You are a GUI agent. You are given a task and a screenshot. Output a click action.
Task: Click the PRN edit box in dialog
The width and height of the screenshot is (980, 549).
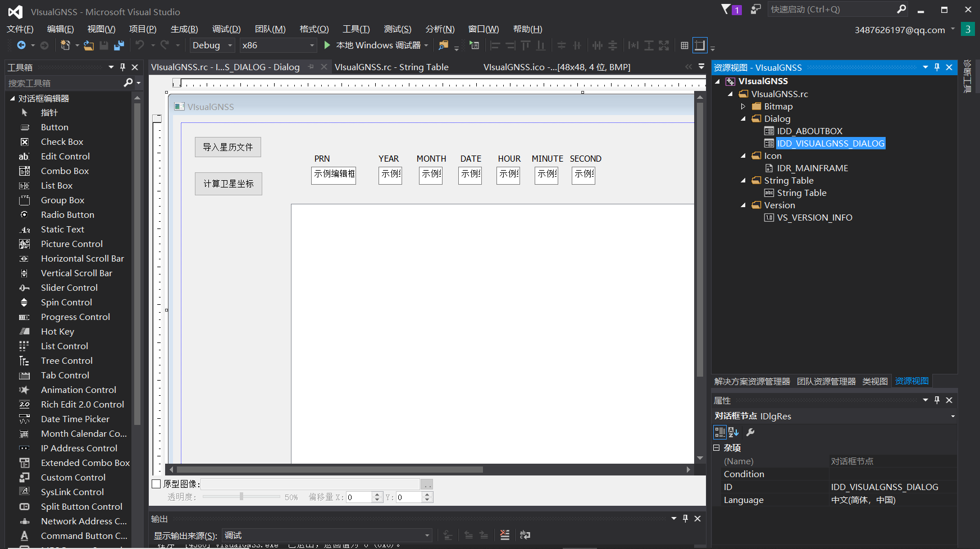coord(334,175)
